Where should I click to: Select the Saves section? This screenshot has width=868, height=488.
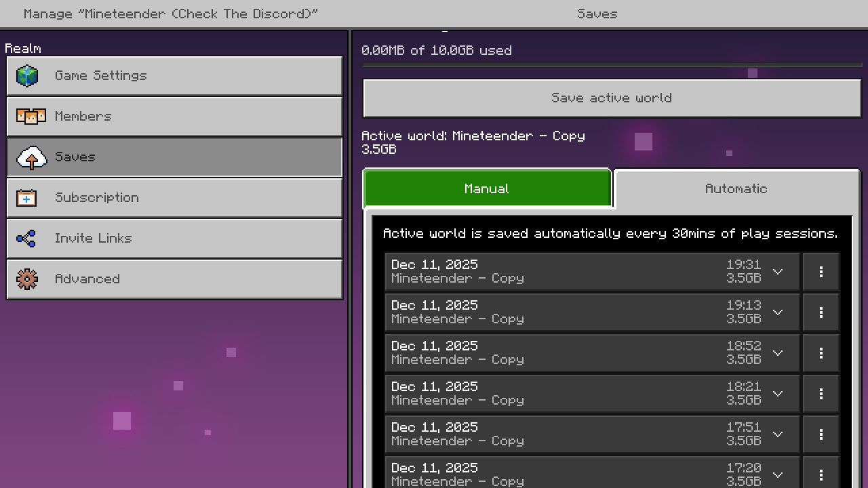pos(174,157)
